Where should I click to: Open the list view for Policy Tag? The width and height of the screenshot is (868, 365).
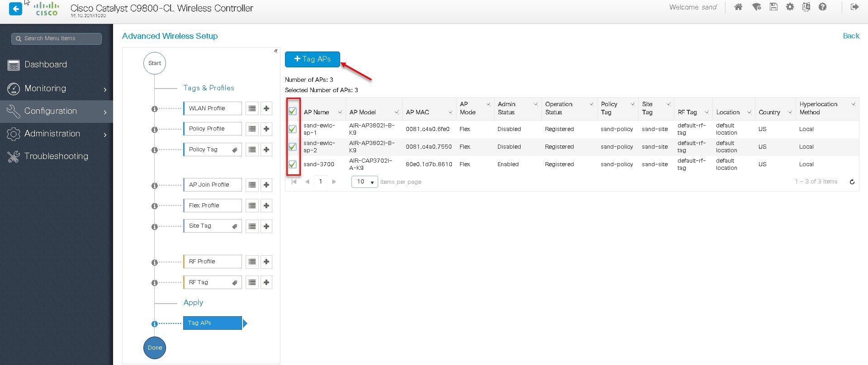point(252,150)
